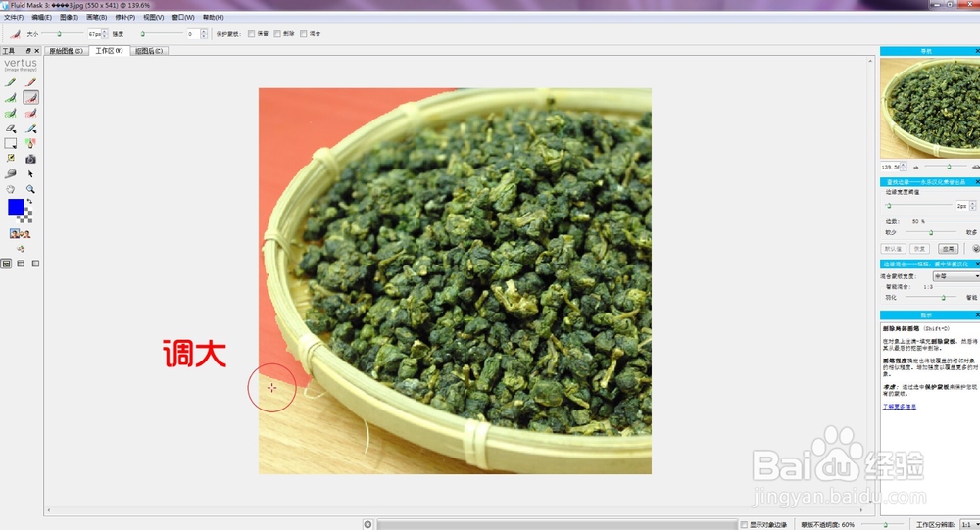
Task: Open the 文件(F) menu
Action: [14, 17]
